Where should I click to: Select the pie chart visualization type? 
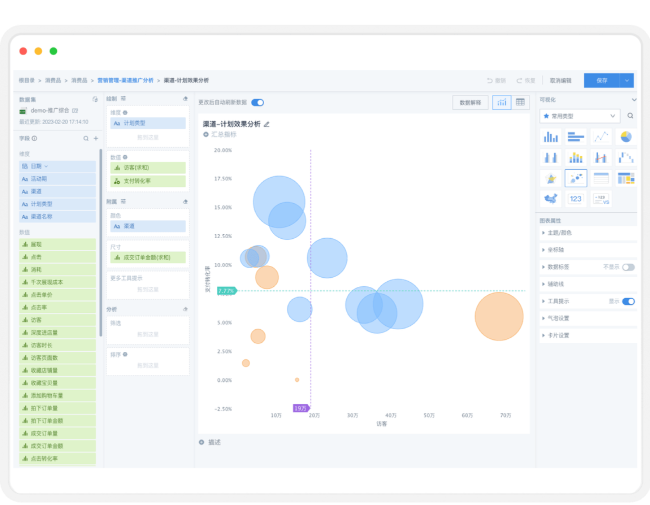pyautogui.click(x=626, y=137)
